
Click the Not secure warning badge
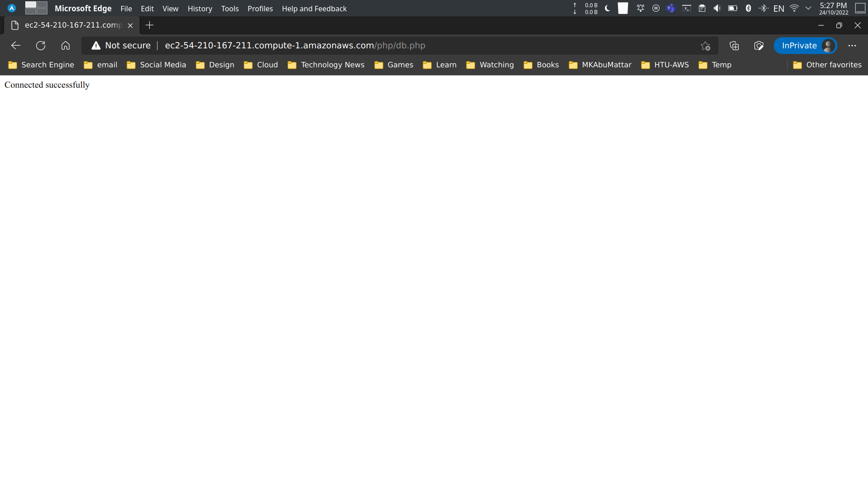tap(120, 45)
